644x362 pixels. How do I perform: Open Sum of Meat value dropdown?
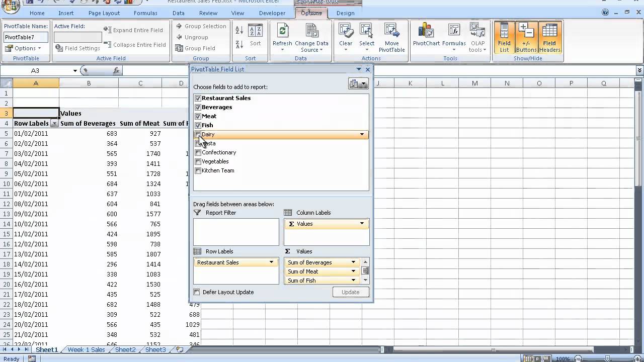353,271
